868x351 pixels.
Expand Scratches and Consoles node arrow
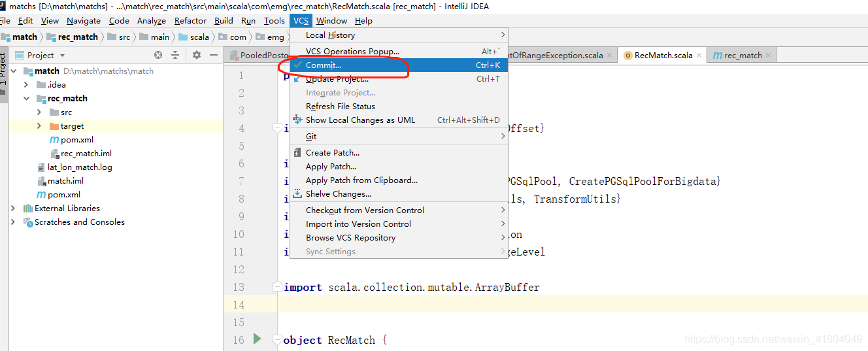tap(13, 222)
